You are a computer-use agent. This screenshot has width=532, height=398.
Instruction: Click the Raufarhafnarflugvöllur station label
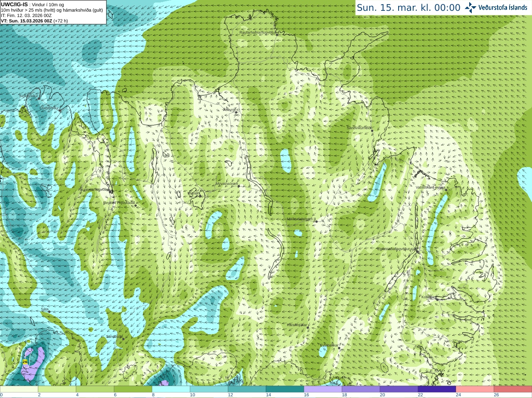[x=257, y=32]
